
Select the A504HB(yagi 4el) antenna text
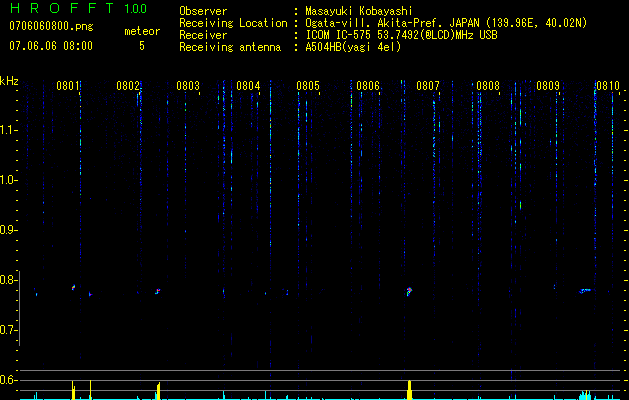pos(353,47)
